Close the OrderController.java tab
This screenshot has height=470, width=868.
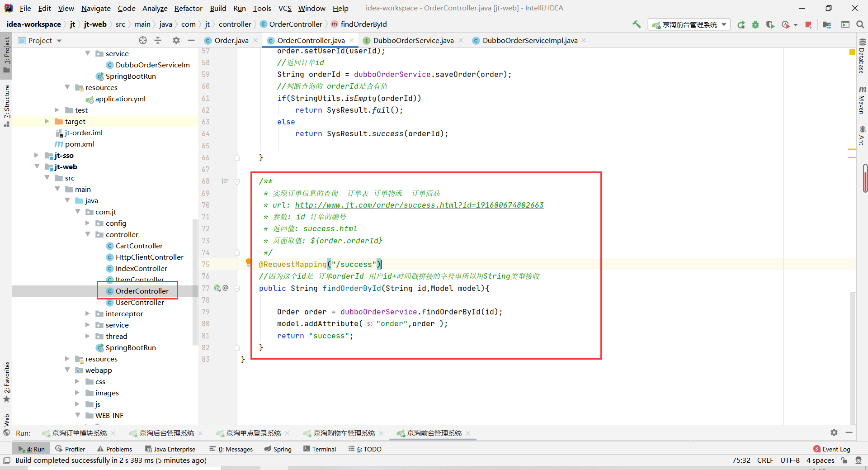pyautogui.click(x=352, y=41)
